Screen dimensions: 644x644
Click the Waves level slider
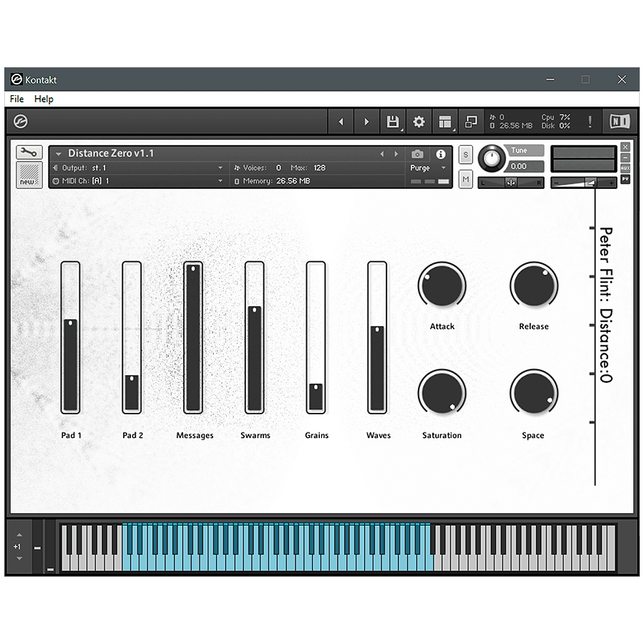[x=377, y=337]
